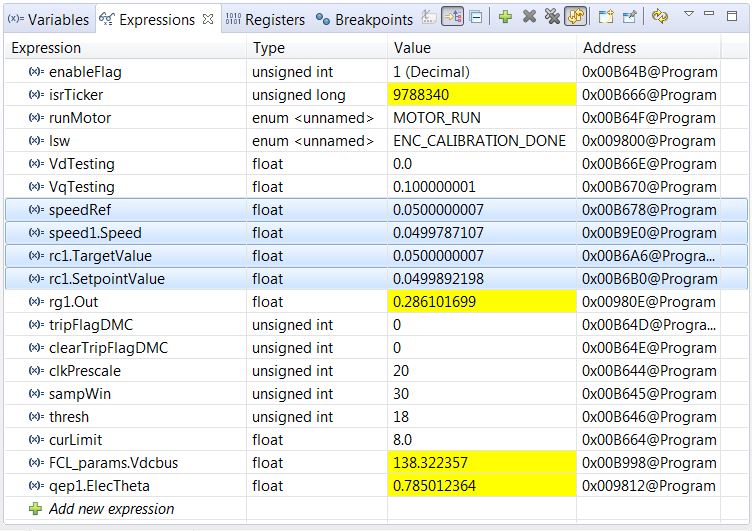This screenshot has height=531, width=752.
Task: Click the Open New View icon
Action: pos(606,18)
